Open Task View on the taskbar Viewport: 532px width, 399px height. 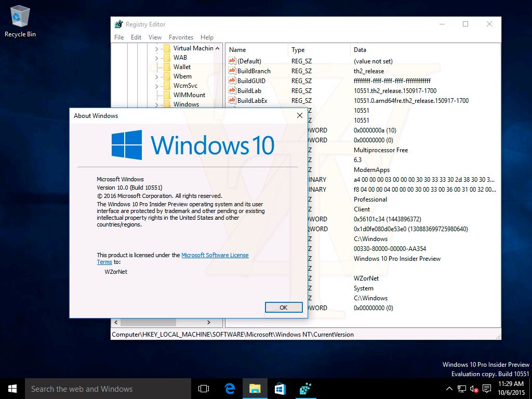pos(204,389)
